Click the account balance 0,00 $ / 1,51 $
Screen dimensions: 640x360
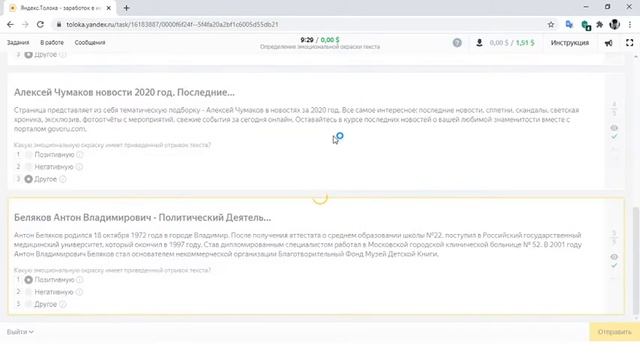(x=512, y=42)
